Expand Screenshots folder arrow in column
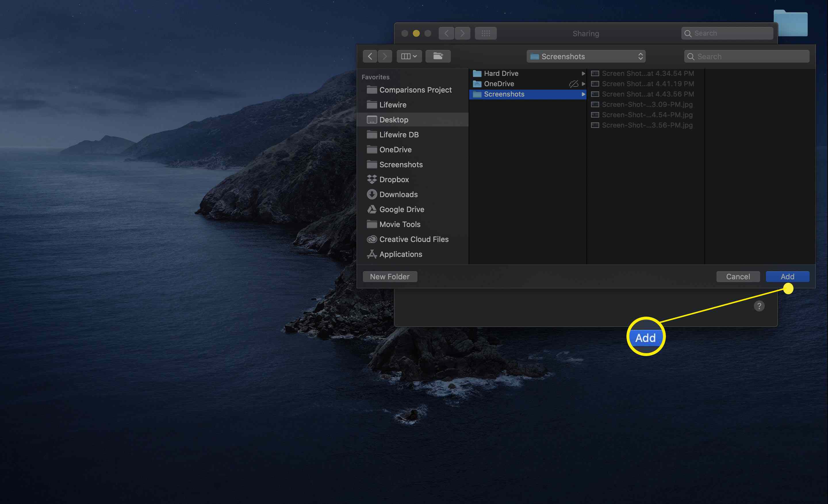Screen dimensions: 828x504 click(583, 94)
